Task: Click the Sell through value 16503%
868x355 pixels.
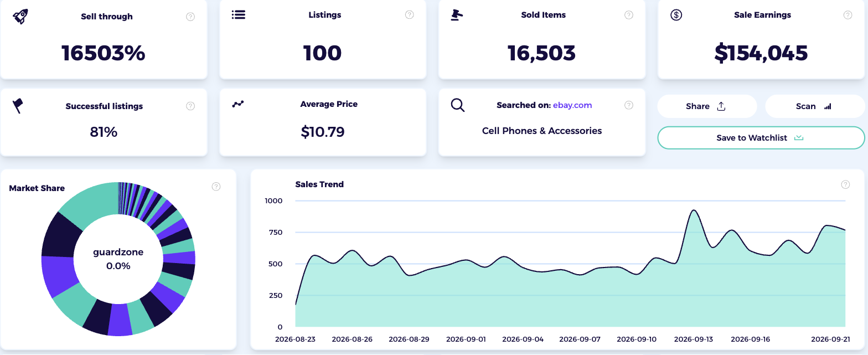Action: coord(104,53)
